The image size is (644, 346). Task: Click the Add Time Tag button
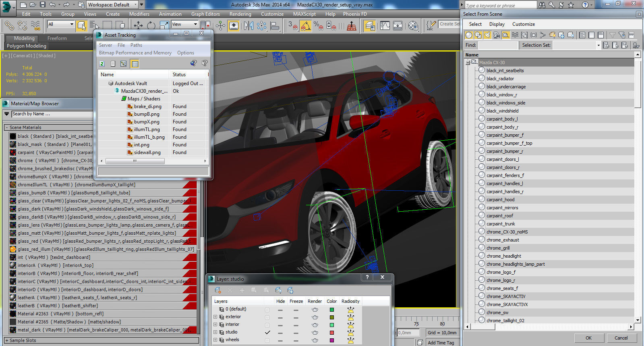click(441, 343)
